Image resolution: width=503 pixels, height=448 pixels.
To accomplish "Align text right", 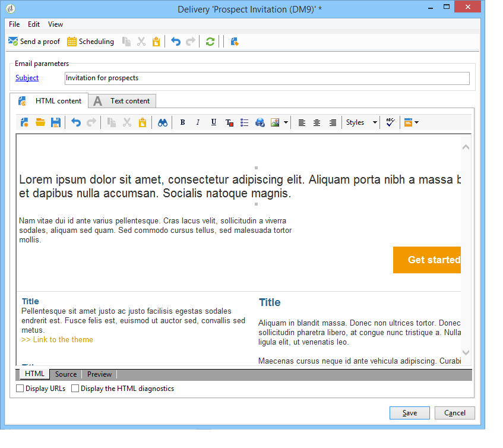I will pyautogui.click(x=333, y=122).
